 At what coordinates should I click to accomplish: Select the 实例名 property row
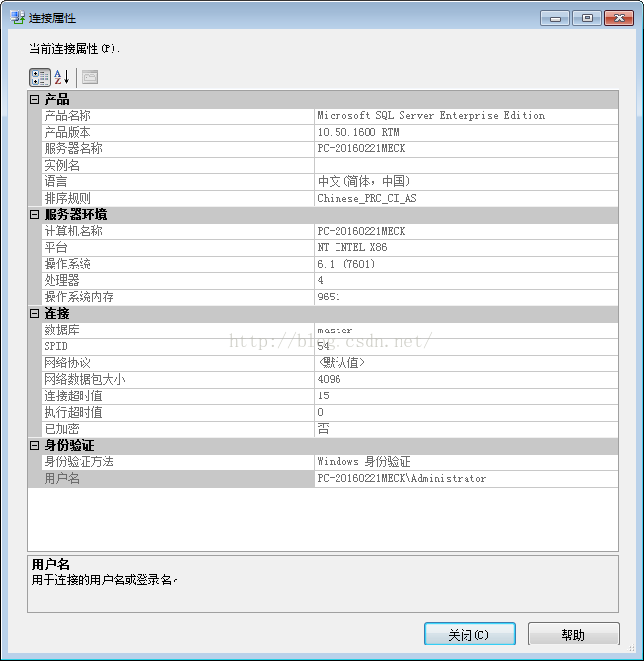tap(330, 165)
